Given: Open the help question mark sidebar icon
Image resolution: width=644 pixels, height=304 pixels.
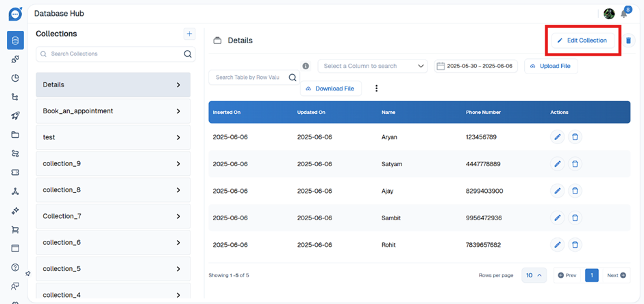Looking at the screenshot, I should pyautogui.click(x=15, y=268).
